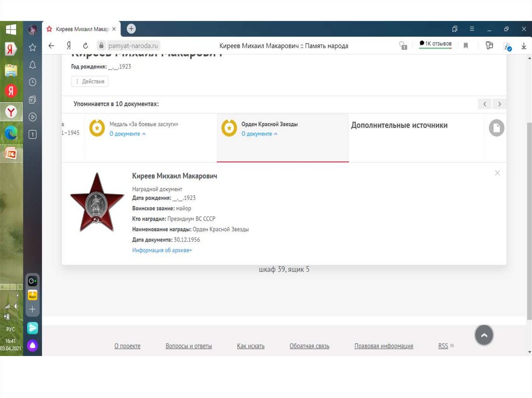Collapse 'О документе' under Орден Красной Звезды

click(x=259, y=134)
